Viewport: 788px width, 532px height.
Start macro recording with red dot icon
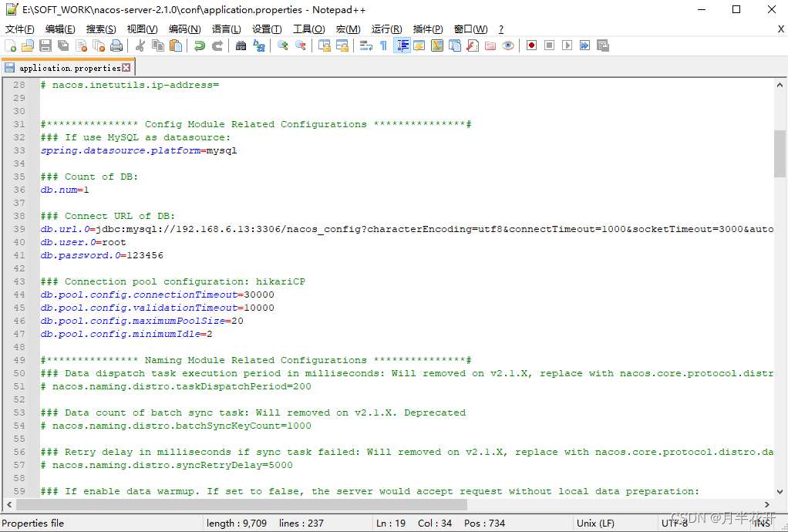tap(532, 45)
